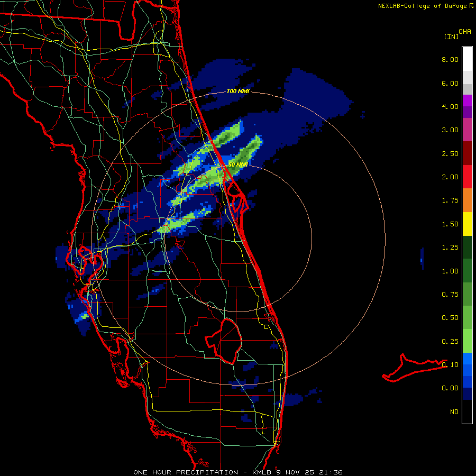Click the 0.00 legend value
The height and width of the screenshot is (476, 476).
(x=450, y=388)
